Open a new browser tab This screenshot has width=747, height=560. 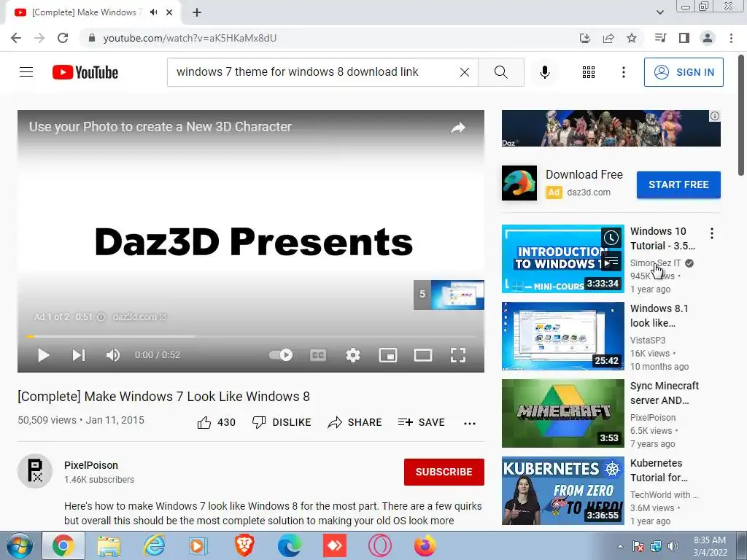coord(197,13)
